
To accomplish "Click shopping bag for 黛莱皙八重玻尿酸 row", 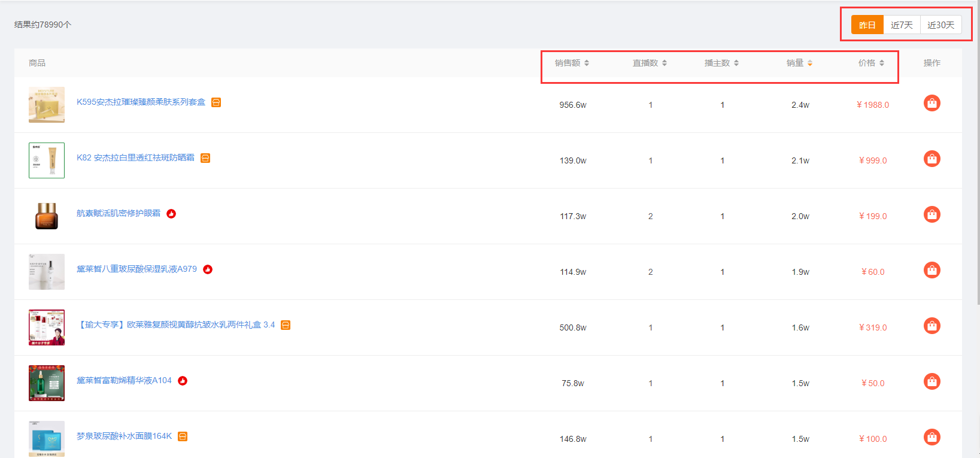I will [932, 271].
